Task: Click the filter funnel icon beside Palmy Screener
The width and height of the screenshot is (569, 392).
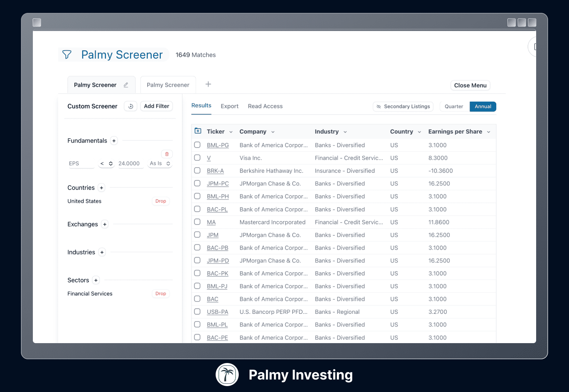Action: coord(67,54)
